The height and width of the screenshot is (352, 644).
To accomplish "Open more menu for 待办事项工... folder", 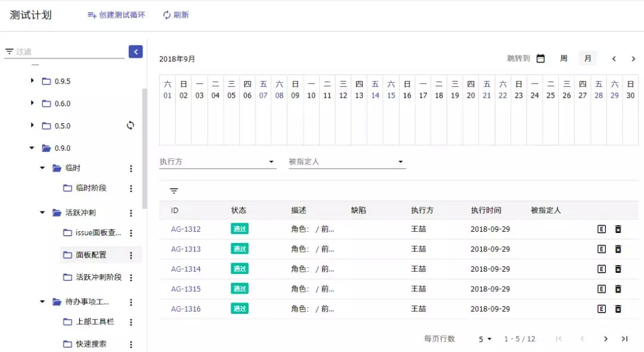I will click(x=131, y=303).
